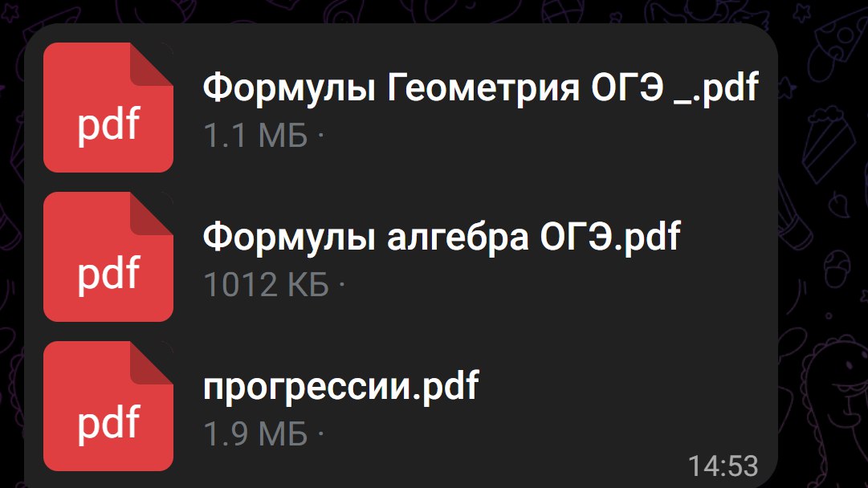Open the Формулы алгебра ОГЭ pdf file icon
Screen dimensions: 868x488
[x=108, y=257]
